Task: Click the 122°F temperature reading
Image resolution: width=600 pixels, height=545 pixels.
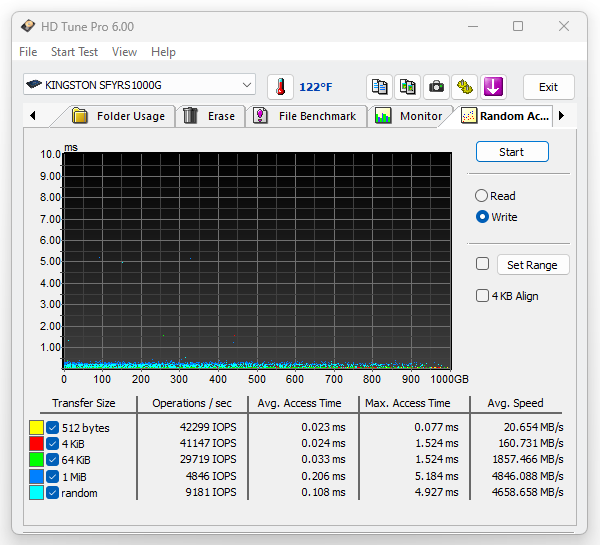Action: coord(316,87)
